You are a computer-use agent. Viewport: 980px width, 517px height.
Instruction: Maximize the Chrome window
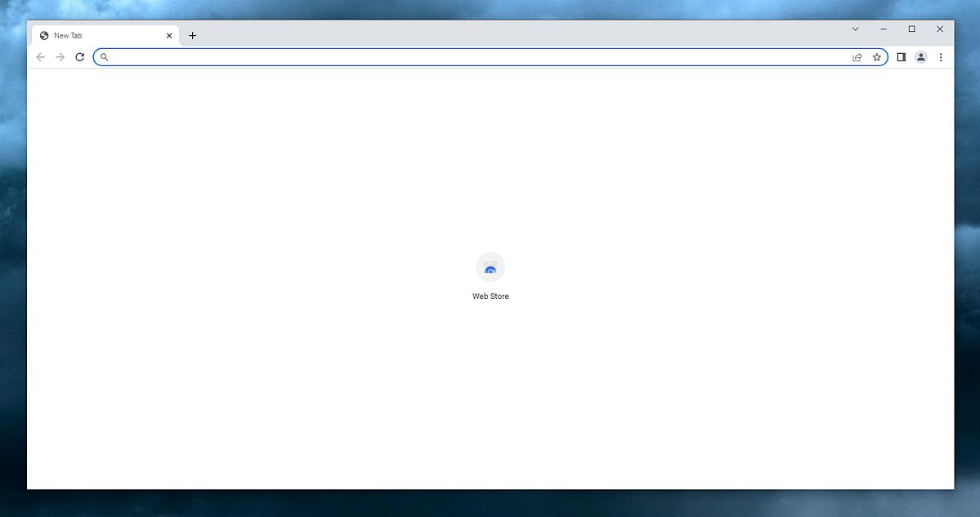coord(912,29)
